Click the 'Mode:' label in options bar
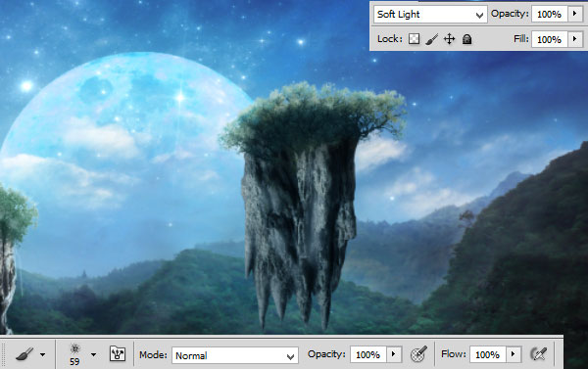This screenshot has width=588, height=369. click(x=153, y=354)
